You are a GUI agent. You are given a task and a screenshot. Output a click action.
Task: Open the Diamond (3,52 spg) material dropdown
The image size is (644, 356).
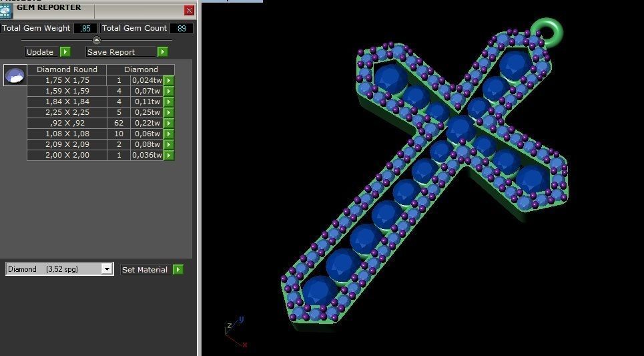tap(107, 269)
